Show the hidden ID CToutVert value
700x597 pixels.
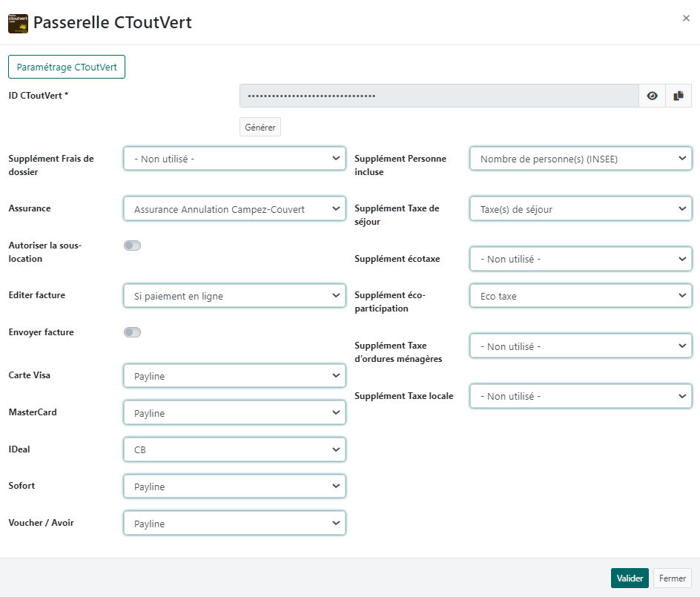pos(652,96)
